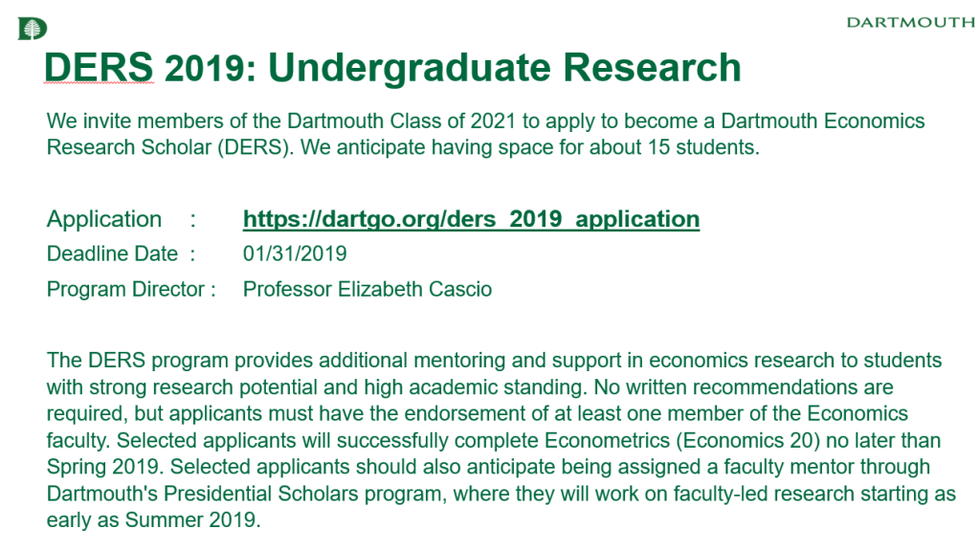The image size is (980, 551).
Task: Click the name 'Professor Elizabeth Cascio'
Action: [367, 289]
